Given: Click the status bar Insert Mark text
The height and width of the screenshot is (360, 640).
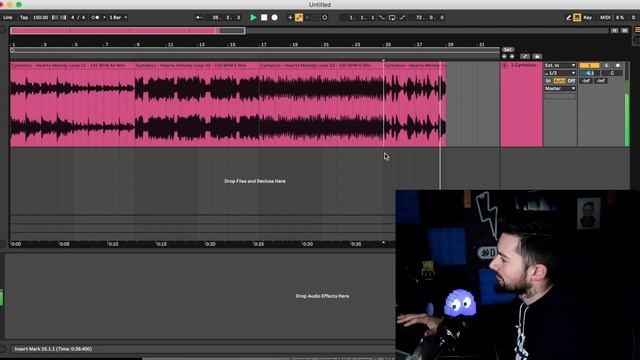Looking at the screenshot, I should 53,349.
